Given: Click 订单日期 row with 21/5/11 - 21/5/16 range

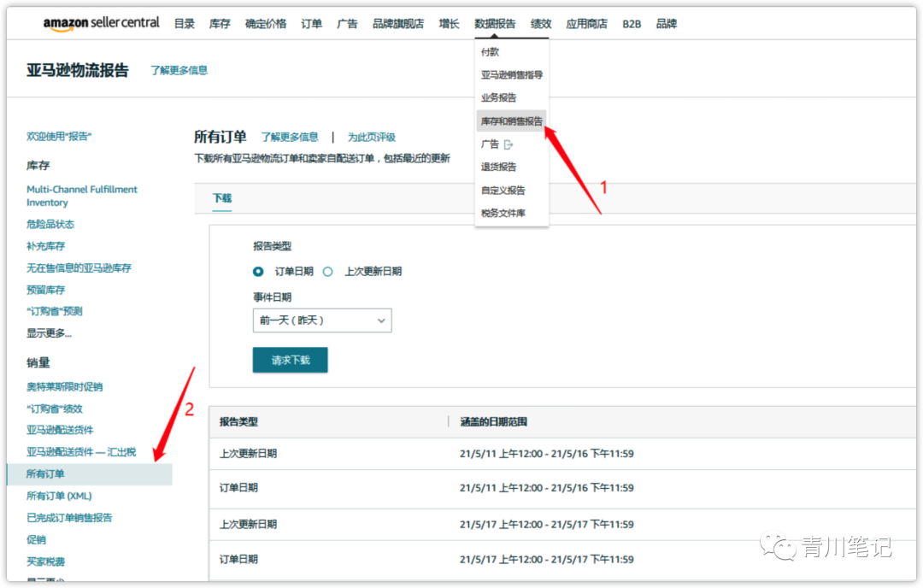Looking at the screenshot, I should click(562, 488).
